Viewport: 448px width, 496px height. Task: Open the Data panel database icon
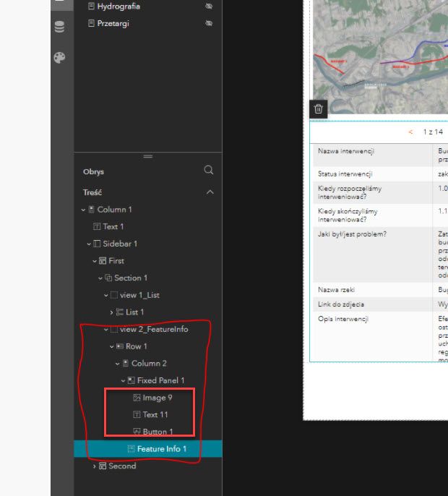(59, 27)
